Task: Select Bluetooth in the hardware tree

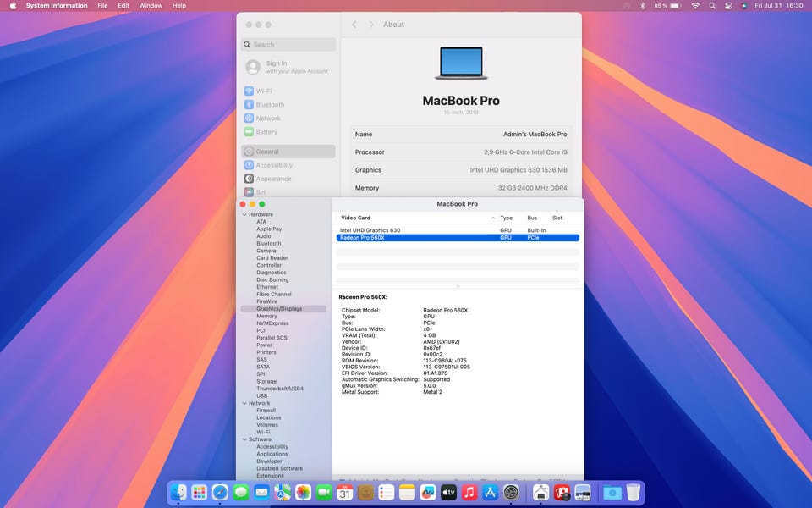Action: [269, 244]
